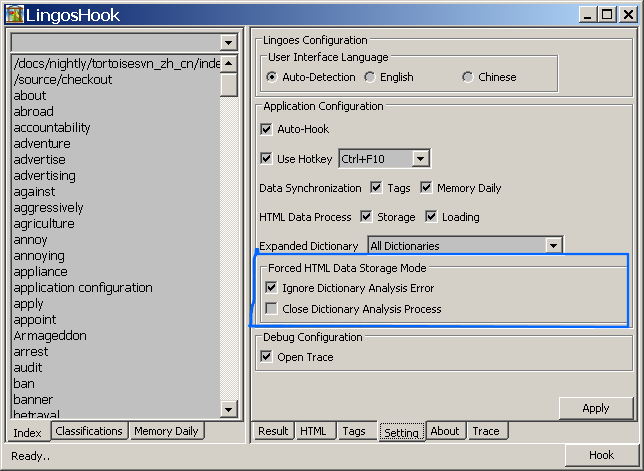This screenshot has width=644, height=471.
Task: Click the Apply button
Action: (x=596, y=408)
